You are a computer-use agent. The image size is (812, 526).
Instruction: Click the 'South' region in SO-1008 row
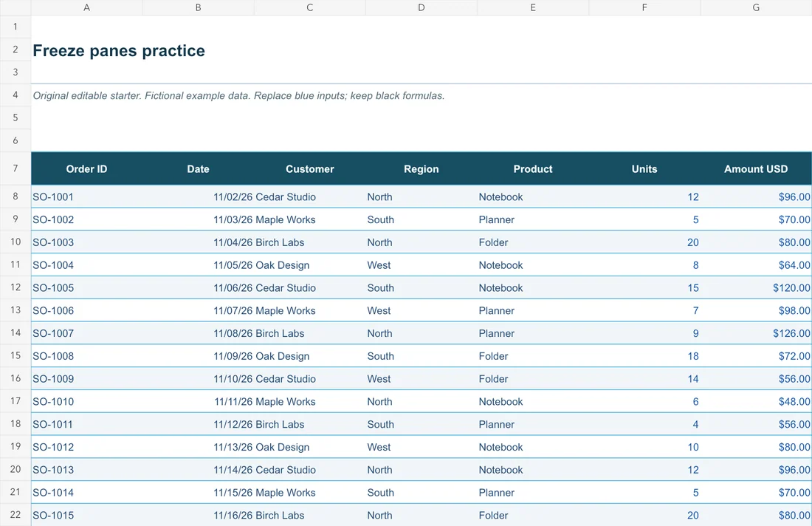[x=421, y=356]
